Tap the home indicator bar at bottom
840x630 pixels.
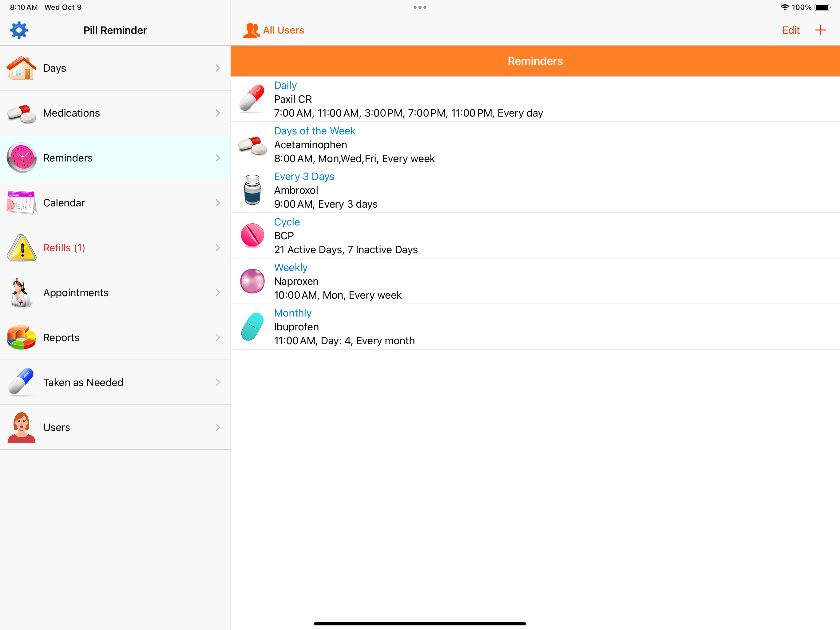[x=420, y=624]
